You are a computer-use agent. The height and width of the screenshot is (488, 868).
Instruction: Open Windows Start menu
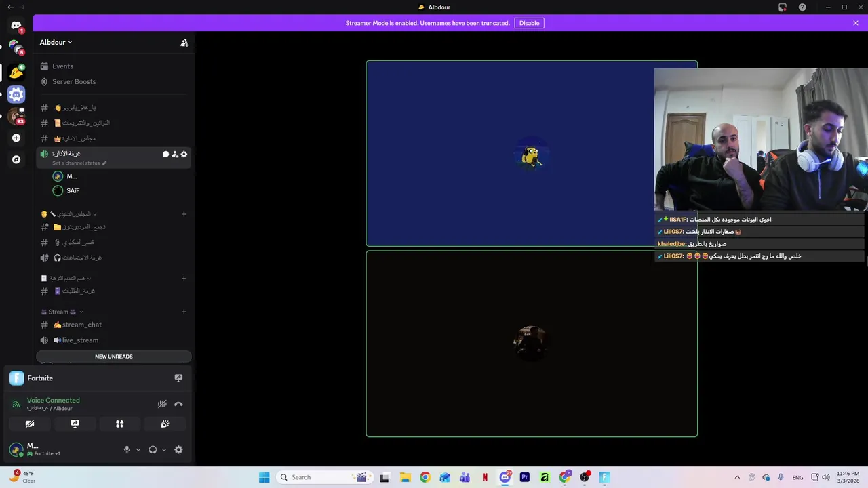pos(264,477)
